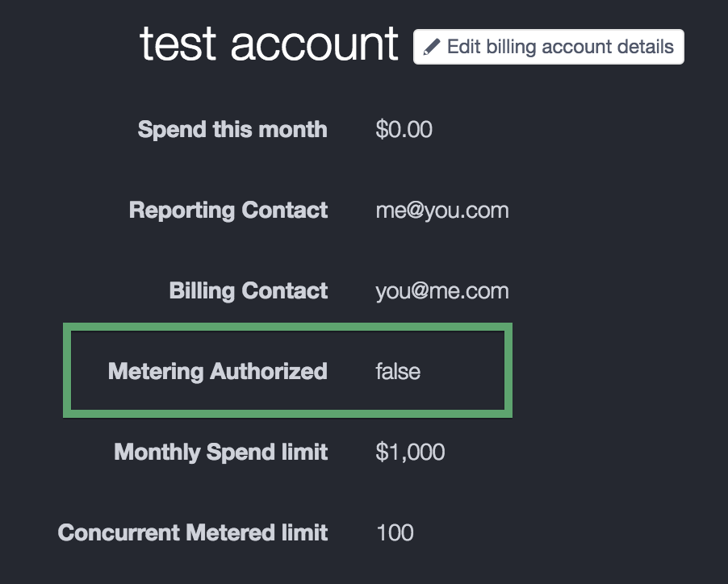
Task: Select the 100 concurrent limit value
Action: point(395,532)
